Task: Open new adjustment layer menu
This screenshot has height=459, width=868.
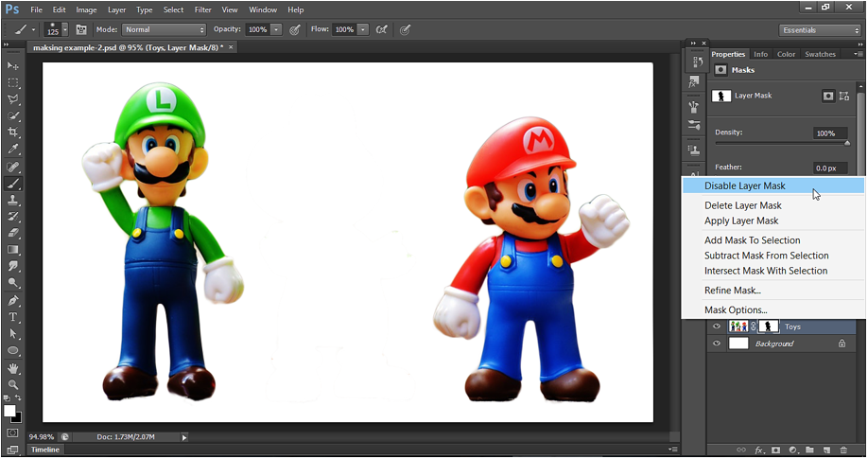Action: click(x=792, y=450)
